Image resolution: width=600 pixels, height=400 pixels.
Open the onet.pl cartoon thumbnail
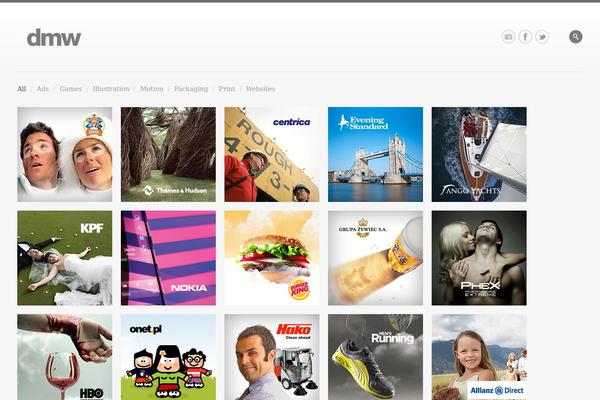tap(168, 357)
